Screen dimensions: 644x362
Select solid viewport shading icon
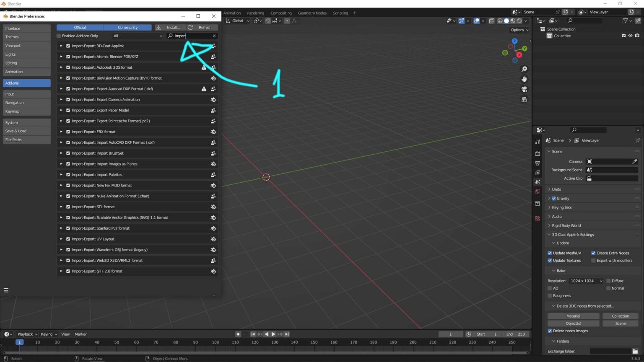506,21
